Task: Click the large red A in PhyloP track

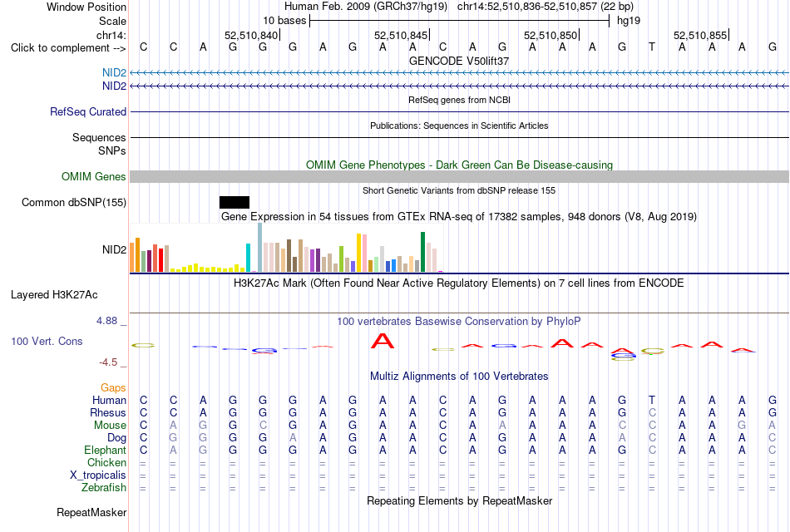Action: pyautogui.click(x=383, y=341)
